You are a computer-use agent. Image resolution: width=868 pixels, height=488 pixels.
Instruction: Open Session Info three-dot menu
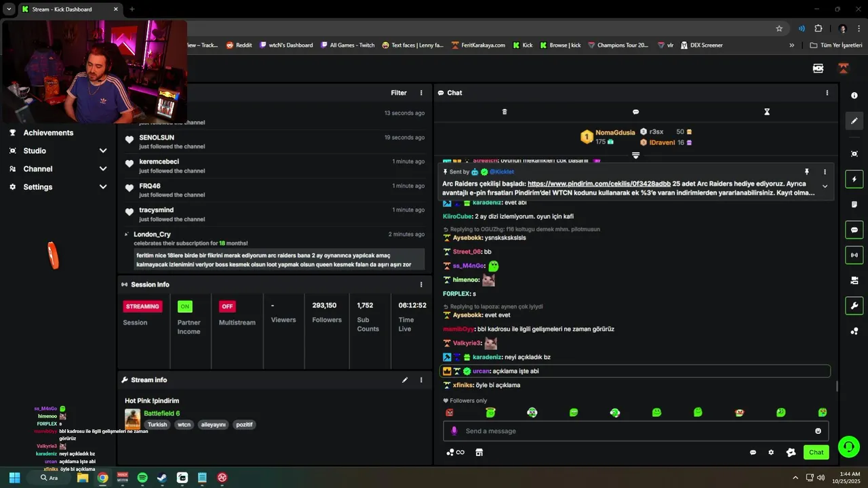click(x=421, y=285)
